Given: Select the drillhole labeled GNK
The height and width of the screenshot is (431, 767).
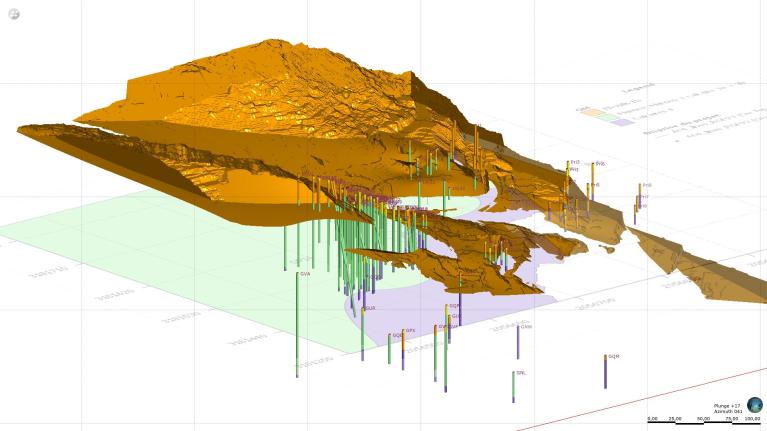Looking at the screenshot, I should click(x=518, y=341).
